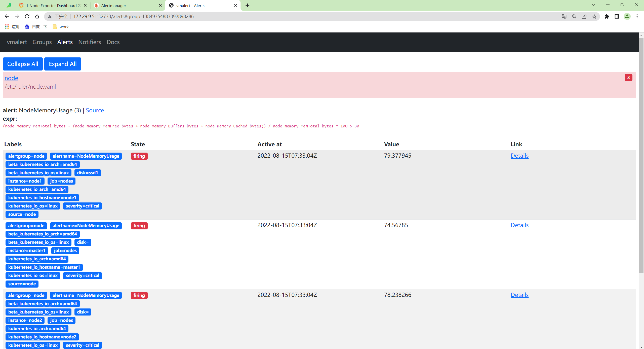Screen dimensions: 644x349
Task: Reload the current page
Action: pos(27,16)
